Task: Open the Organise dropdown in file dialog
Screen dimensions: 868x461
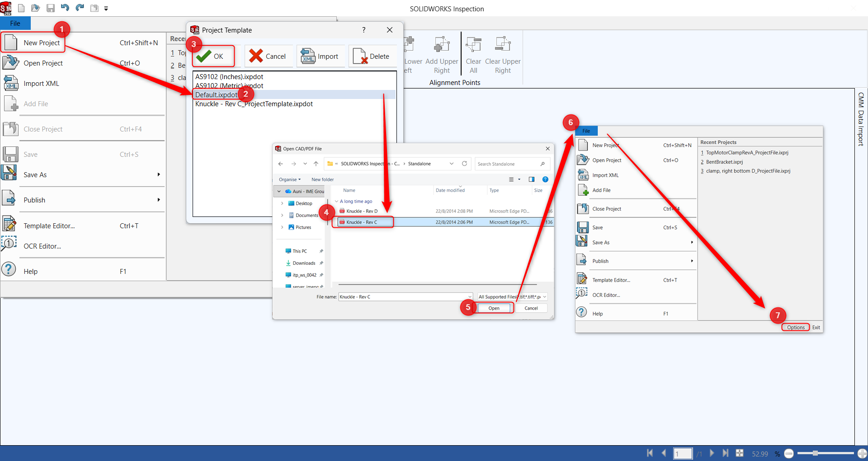Action: point(290,179)
